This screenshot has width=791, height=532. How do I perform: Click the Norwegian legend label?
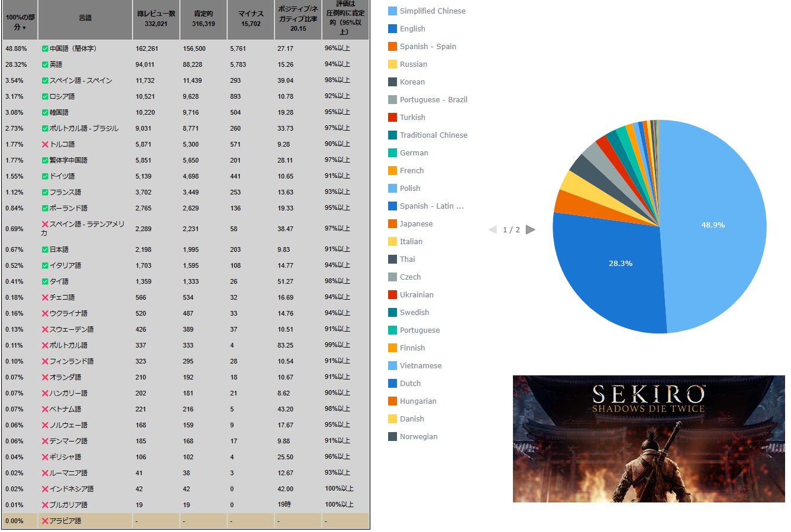pos(418,437)
